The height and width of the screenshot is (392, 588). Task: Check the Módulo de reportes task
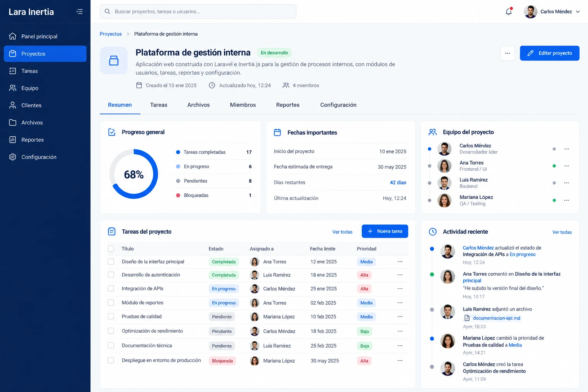click(111, 303)
